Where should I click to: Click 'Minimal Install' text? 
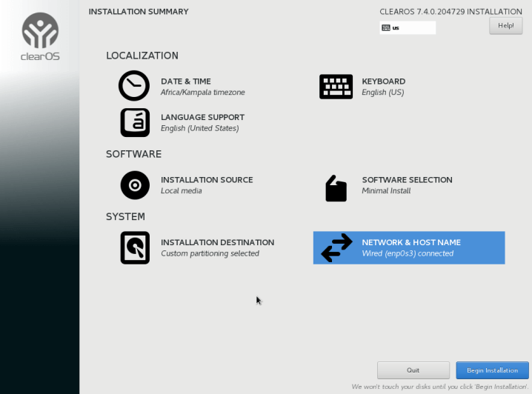click(x=386, y=190)
